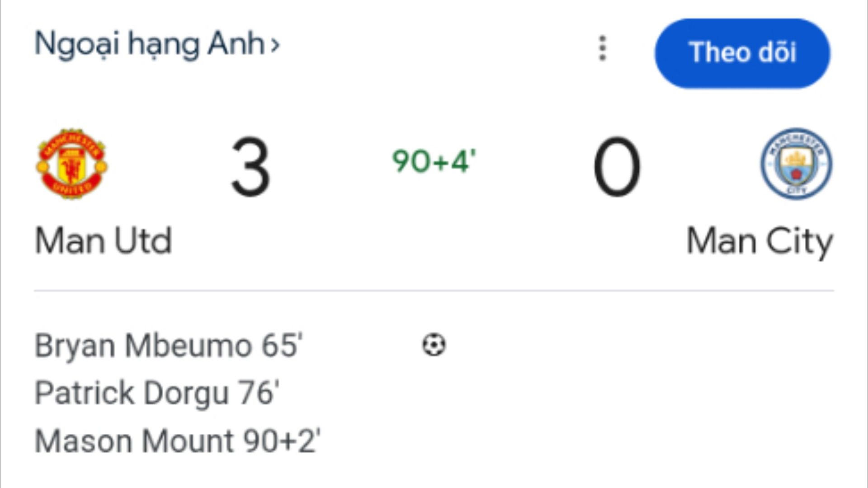868x488 pixels.
Task: Click the soccer ball goals icon
Action: 434,345
